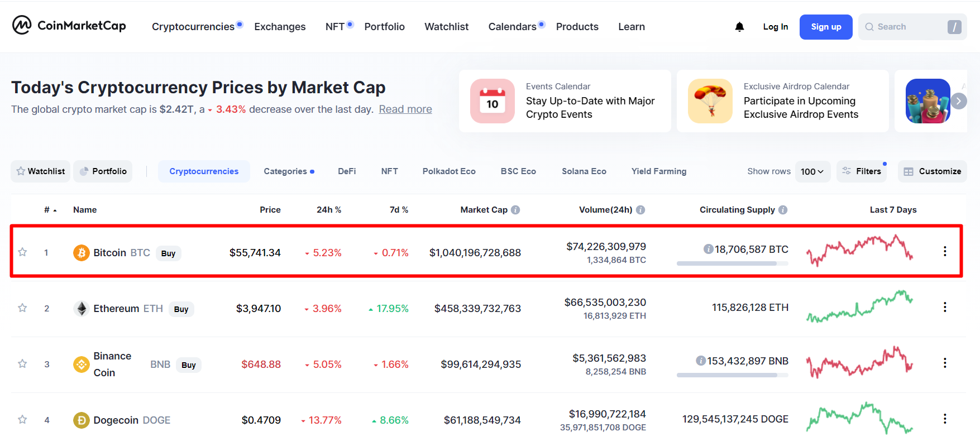980x446 pixels.
Task: Toggle the Dogecoin watchlist star
Action: (x=22, y=419)
